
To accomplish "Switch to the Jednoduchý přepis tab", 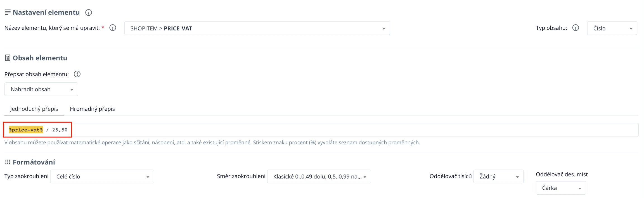I will click(34, 109).
